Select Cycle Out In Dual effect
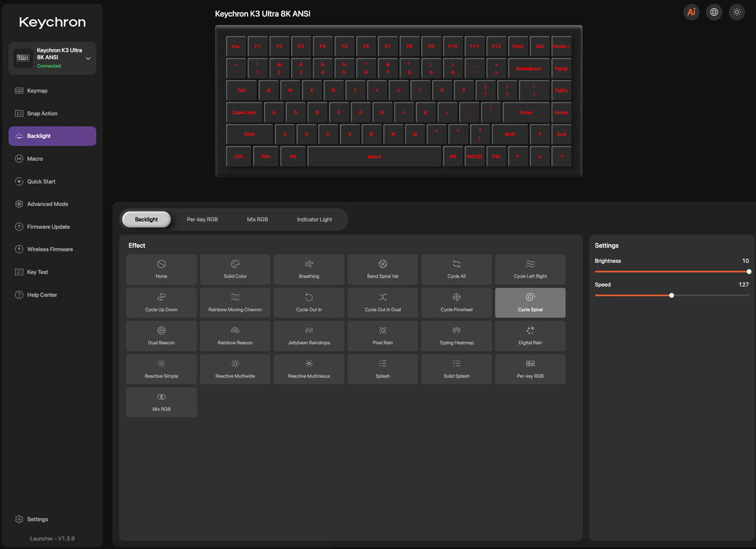The width and height of the screenshot is (756, 549). click(x=382, y=303)
